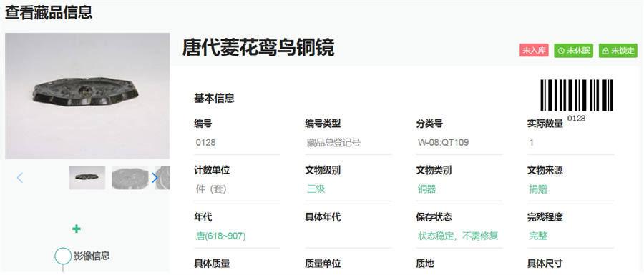
Task: Click the green plus icon
Action: click(x=77, y=229)
